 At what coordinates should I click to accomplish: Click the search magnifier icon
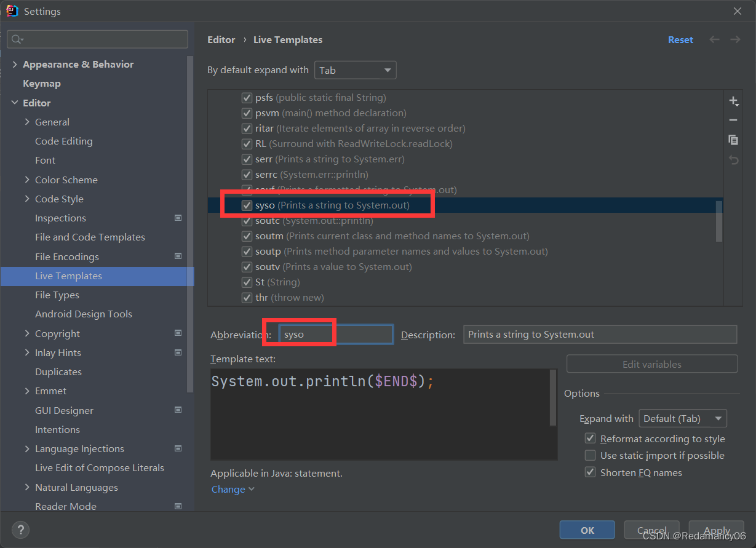[x=17, y=39]
